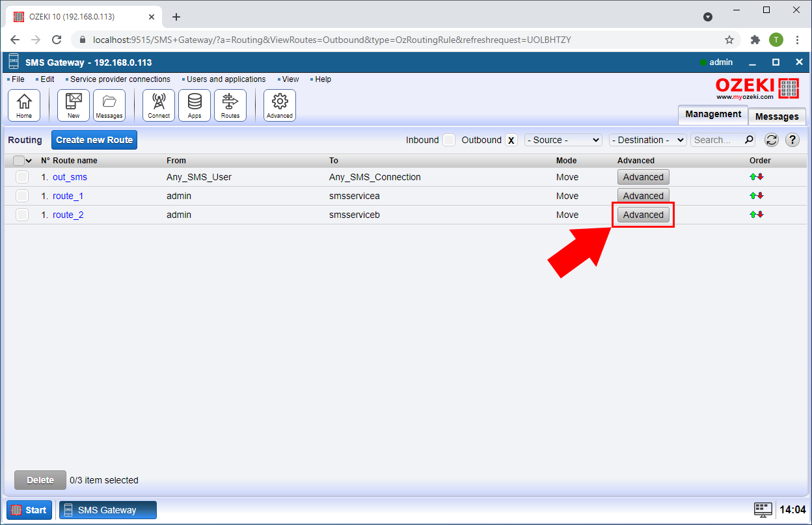Open Service provider connections menu

pos(120,79)
